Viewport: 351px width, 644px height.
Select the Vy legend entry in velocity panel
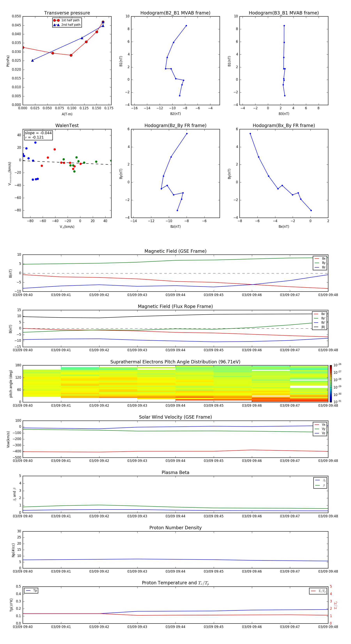coord(320,429)
